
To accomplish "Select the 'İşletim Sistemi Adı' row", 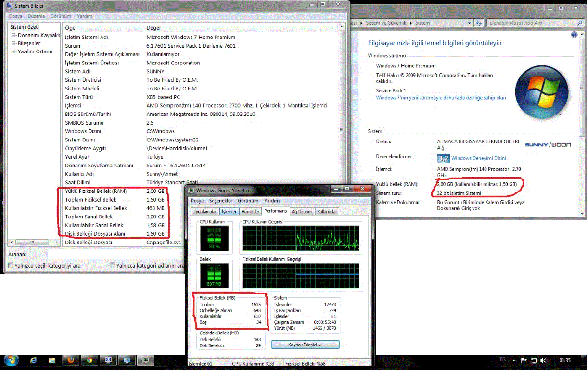I will [x=201, y=37].
